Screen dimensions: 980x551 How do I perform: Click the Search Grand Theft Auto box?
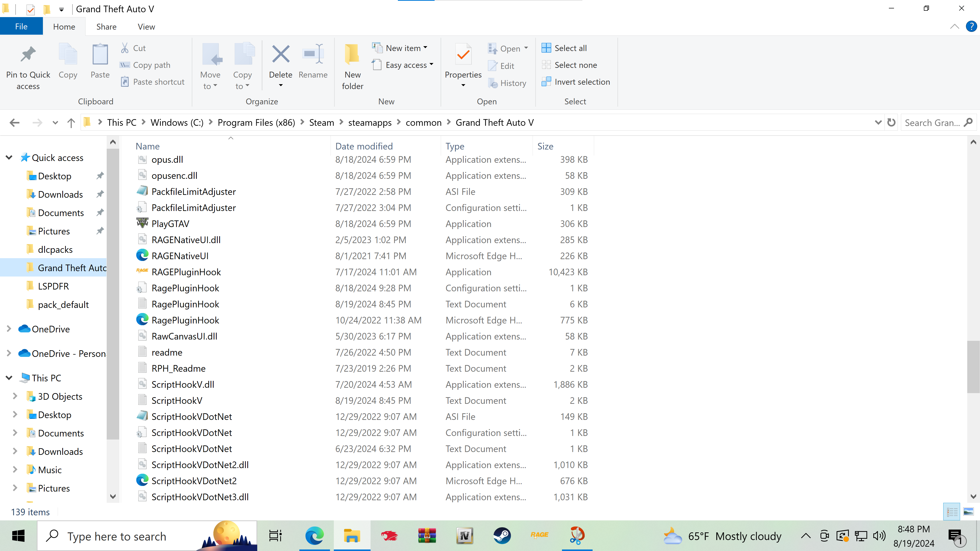[932, 122]
